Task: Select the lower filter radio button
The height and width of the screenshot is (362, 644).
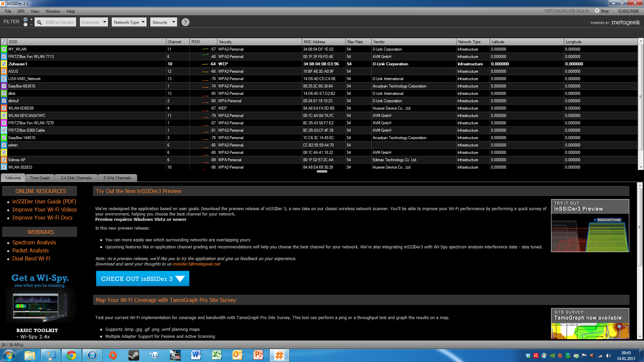Action: click(25, 24)
